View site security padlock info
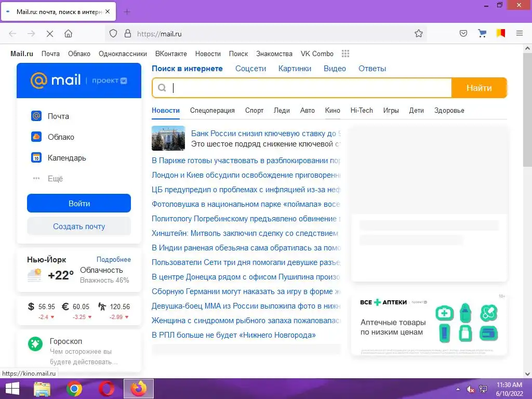532x399 pixels. [128, 34]
